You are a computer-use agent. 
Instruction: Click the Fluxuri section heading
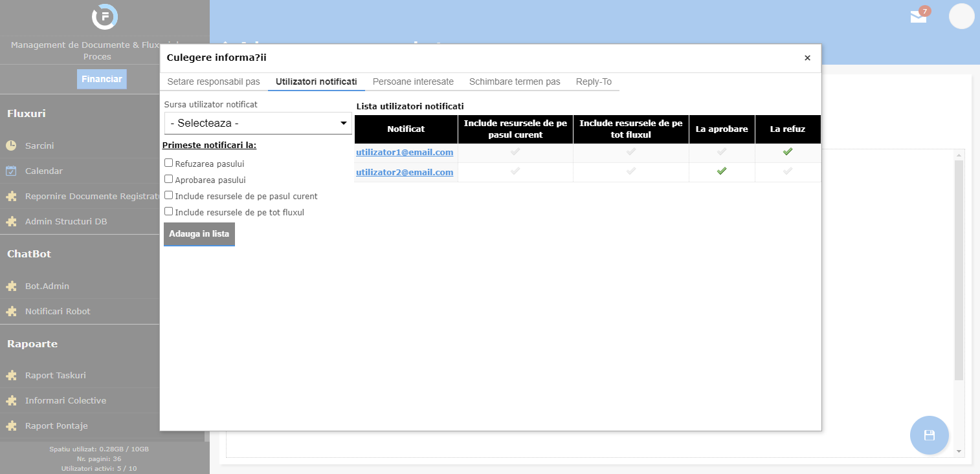[x=27, y=114]
